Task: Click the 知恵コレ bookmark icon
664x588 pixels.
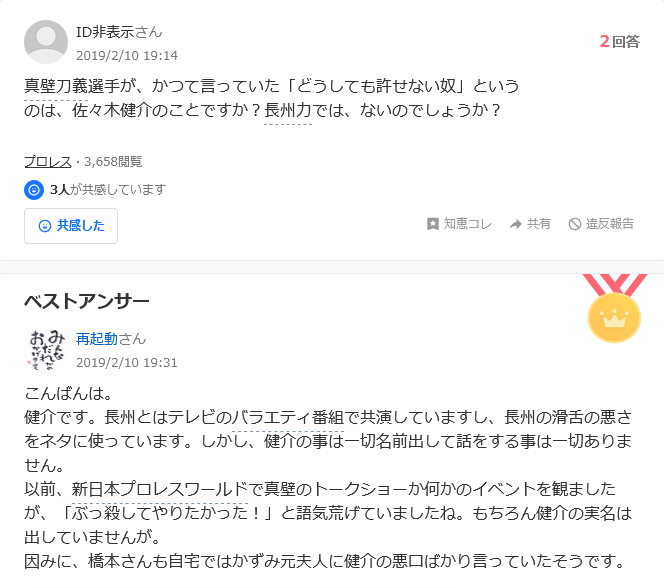Action: coord(432,224)
